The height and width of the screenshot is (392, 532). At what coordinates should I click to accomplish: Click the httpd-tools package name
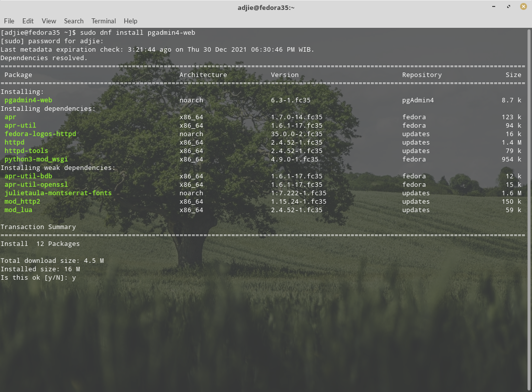[26, 151]
